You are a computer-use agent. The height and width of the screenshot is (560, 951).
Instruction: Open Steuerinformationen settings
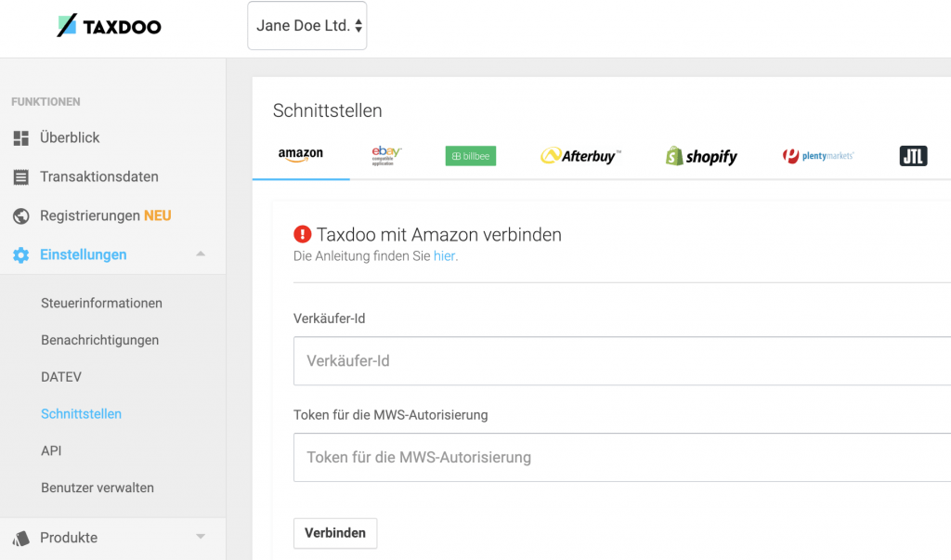(101, 303)
